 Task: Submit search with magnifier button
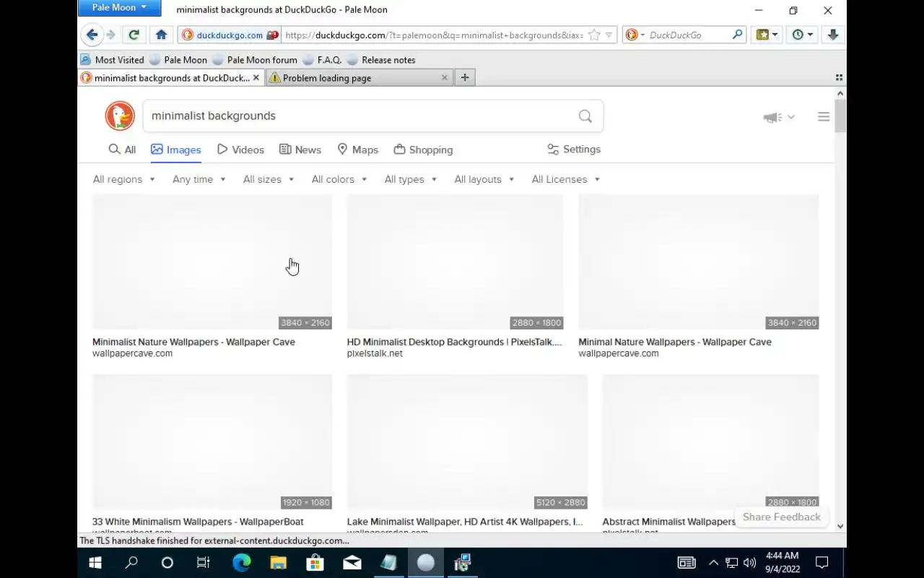(585, 116)
